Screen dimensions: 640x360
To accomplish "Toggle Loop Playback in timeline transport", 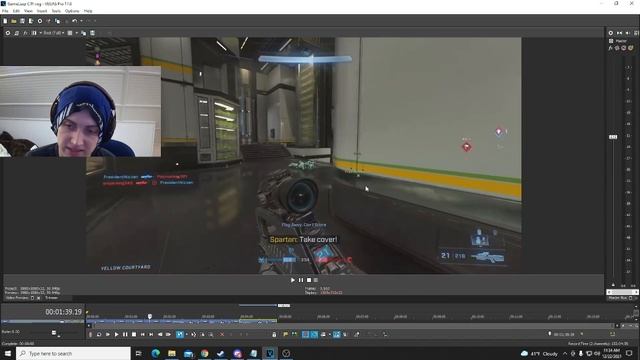I will pos(99,334).
